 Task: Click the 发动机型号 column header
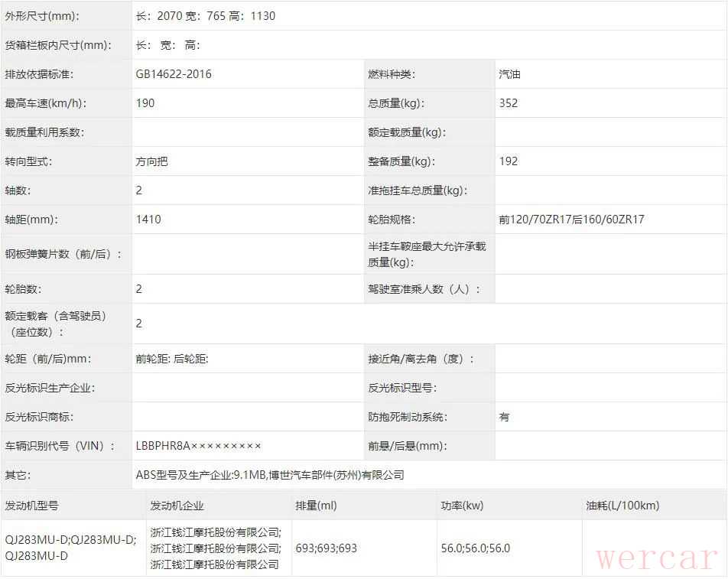[31, 506]
